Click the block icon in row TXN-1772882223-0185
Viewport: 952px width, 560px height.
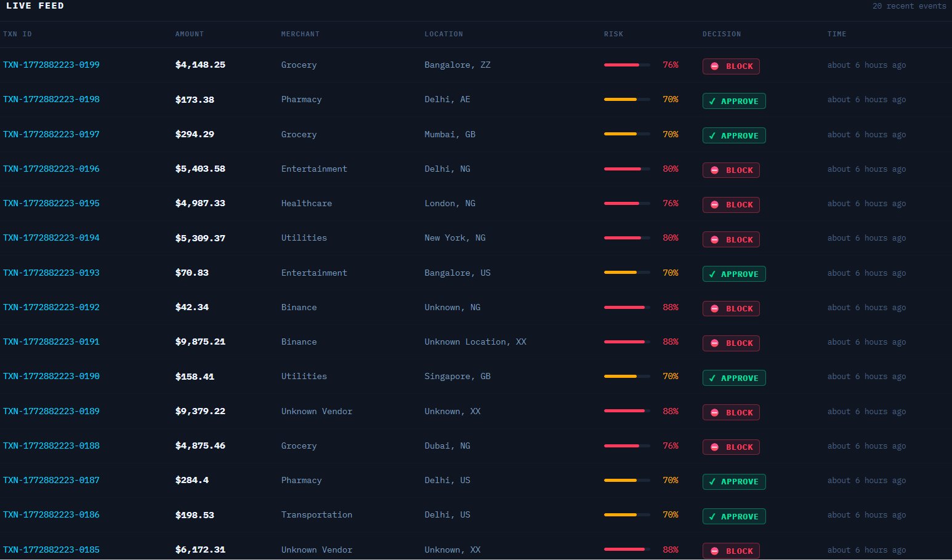point(714,551)
